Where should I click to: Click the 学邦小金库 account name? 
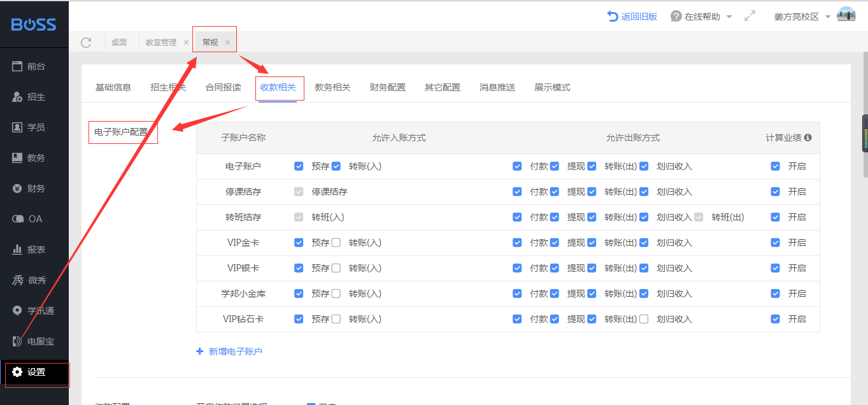pyautogui.click(x=243, y=294)
